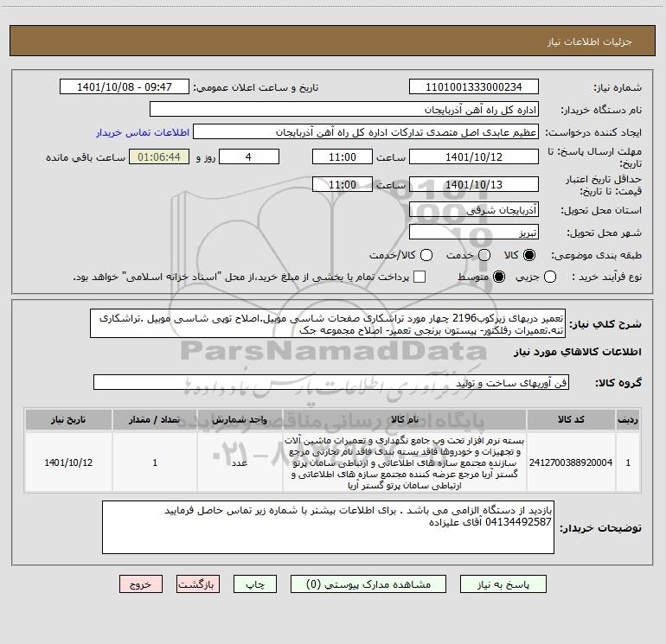
Task: Click the table date cell 1401/10/12
Action: tap(68, 462)
